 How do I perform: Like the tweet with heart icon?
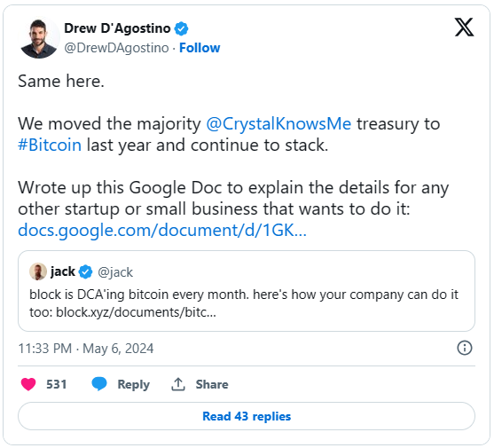[28, 384]
